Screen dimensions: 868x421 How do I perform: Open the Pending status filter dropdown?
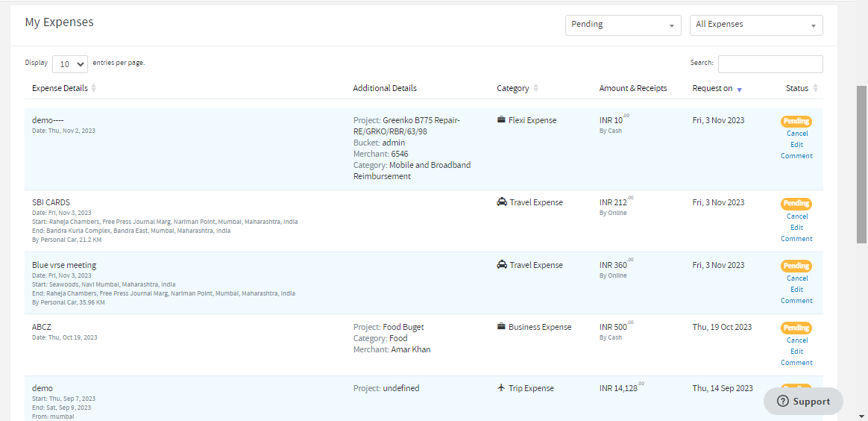click(623, 25)
